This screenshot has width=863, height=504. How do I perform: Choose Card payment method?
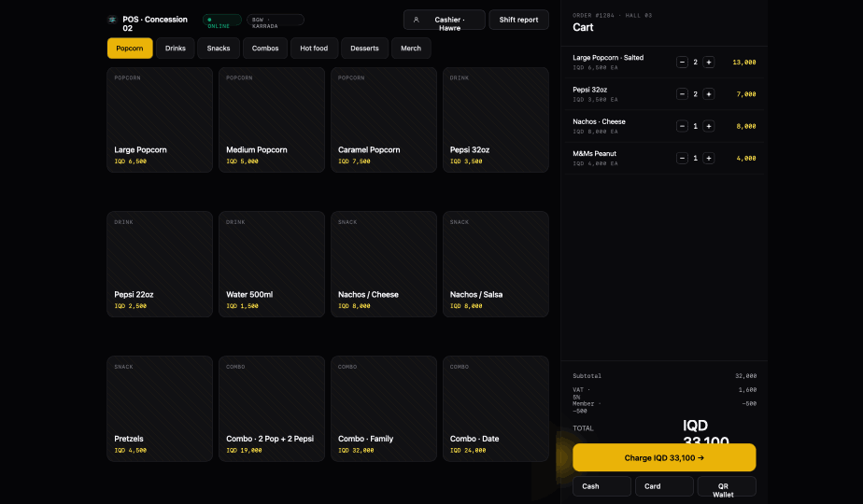coord(664,486)
